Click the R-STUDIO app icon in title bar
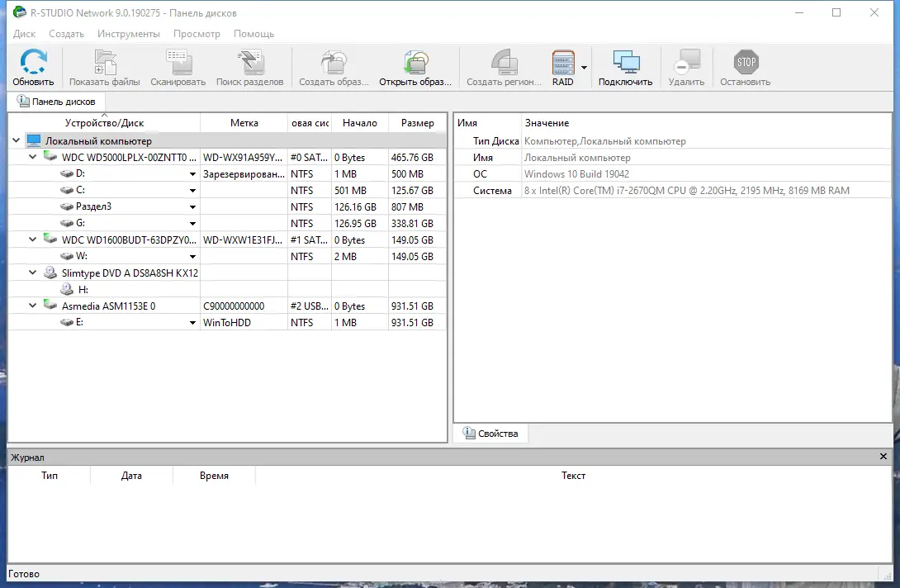The width and height of the screenshot is (900, 588). (x=20, y=12)
